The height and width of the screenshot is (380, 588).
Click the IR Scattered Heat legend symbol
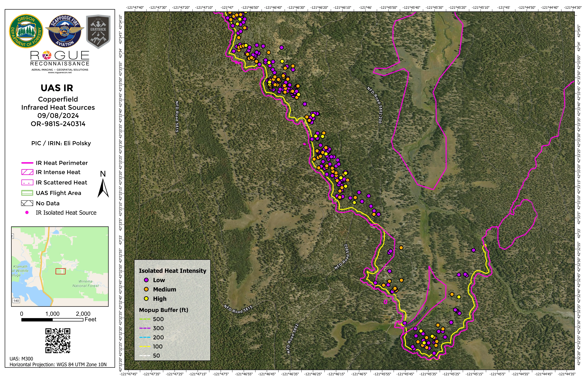[27, 183]
